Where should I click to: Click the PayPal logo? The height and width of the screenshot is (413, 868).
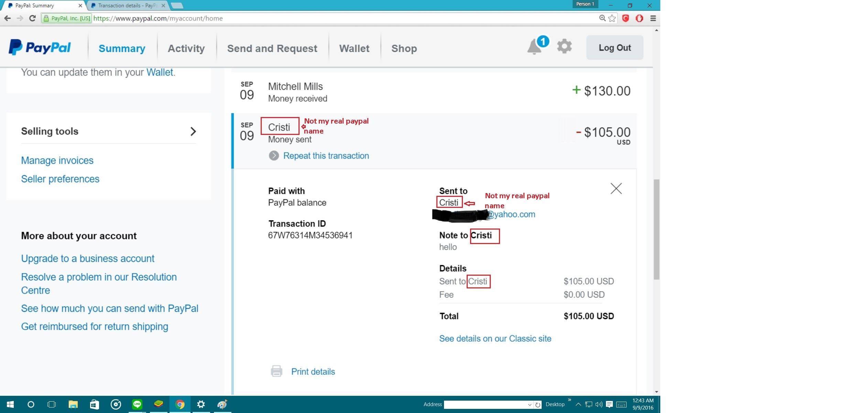click(x=40, y=47)
